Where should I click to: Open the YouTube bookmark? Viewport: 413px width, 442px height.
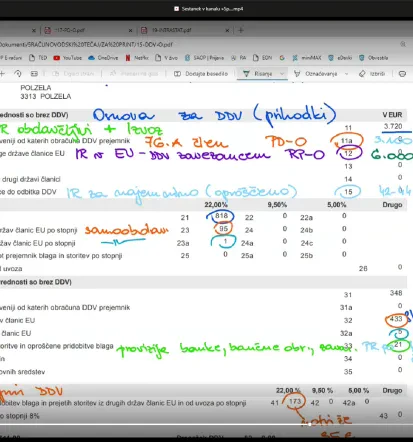[68, 58]
